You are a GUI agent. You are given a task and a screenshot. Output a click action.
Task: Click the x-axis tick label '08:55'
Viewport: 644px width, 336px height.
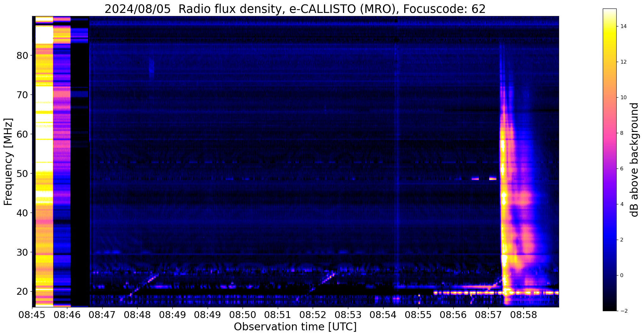418,315
